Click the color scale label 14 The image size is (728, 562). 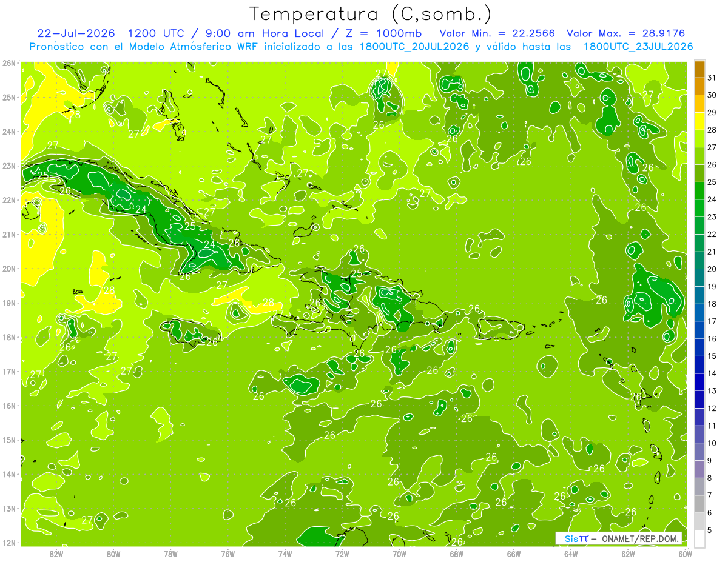click(x=712, y=373)
